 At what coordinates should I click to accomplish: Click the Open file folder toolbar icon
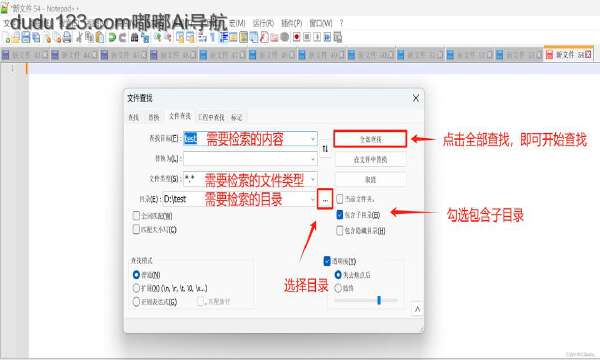[x=16, y=37]
